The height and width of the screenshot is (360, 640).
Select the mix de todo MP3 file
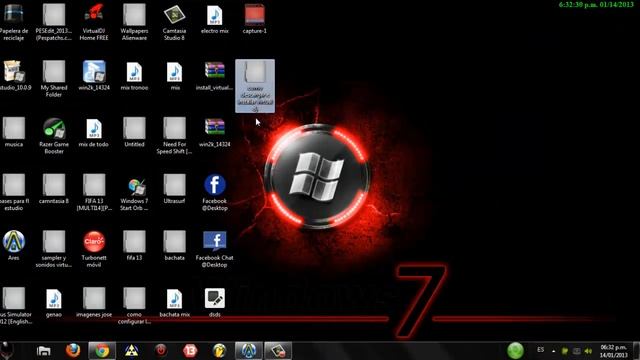94,133
